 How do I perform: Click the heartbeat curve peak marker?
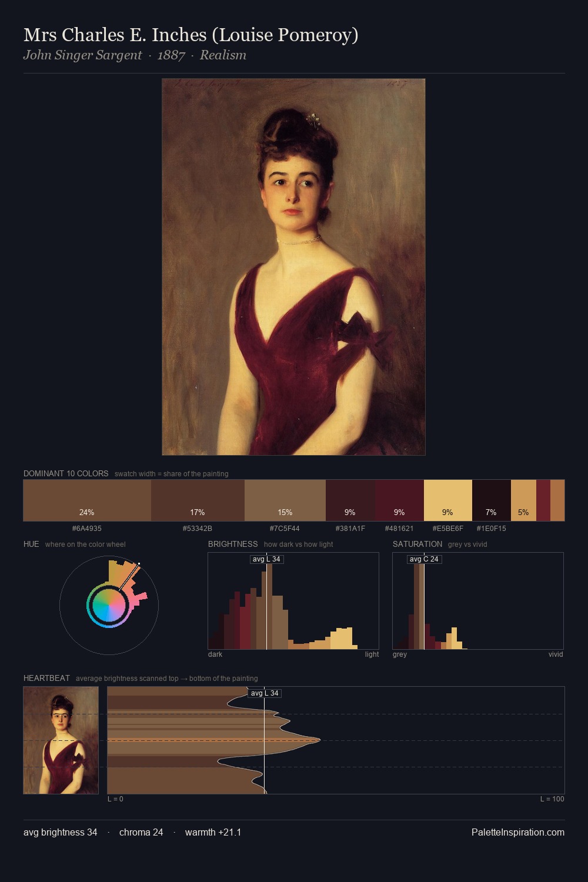click(x=319, y=739)
